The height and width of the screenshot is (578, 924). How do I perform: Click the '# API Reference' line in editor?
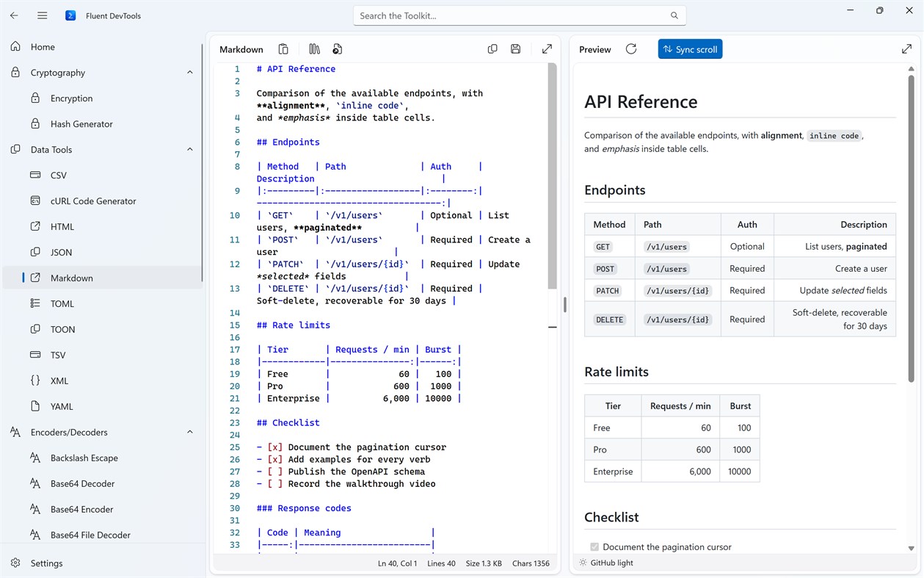point(296,69)
